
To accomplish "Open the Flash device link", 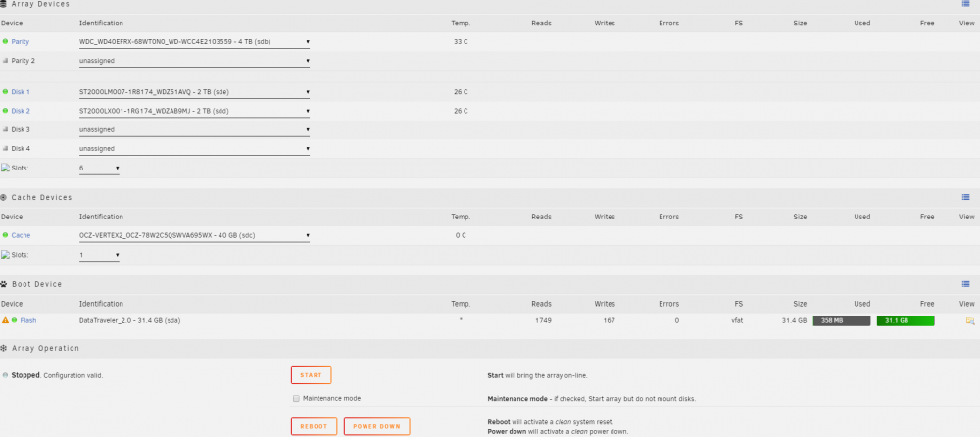I will click(x=28, y=320).
